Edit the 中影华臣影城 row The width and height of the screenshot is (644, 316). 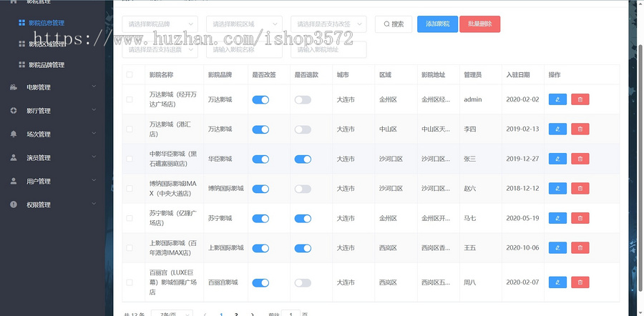557,159
